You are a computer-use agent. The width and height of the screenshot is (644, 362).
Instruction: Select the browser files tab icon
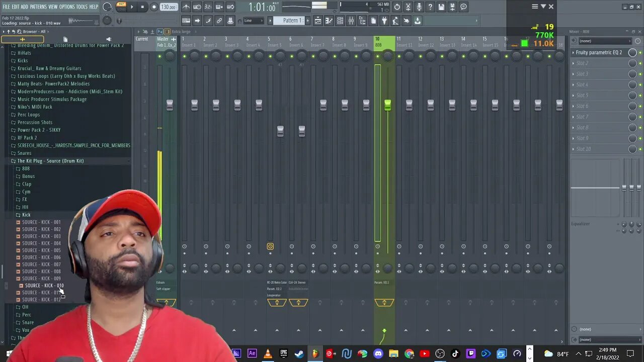coord(65,39)
